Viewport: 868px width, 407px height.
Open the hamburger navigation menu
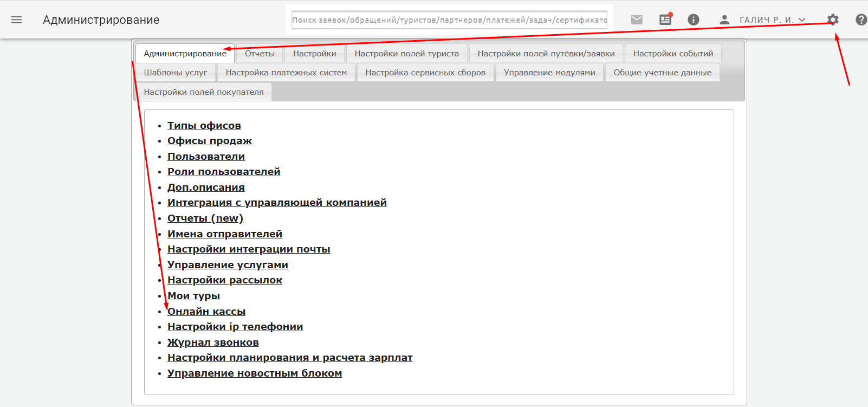(x=17, y=20)
